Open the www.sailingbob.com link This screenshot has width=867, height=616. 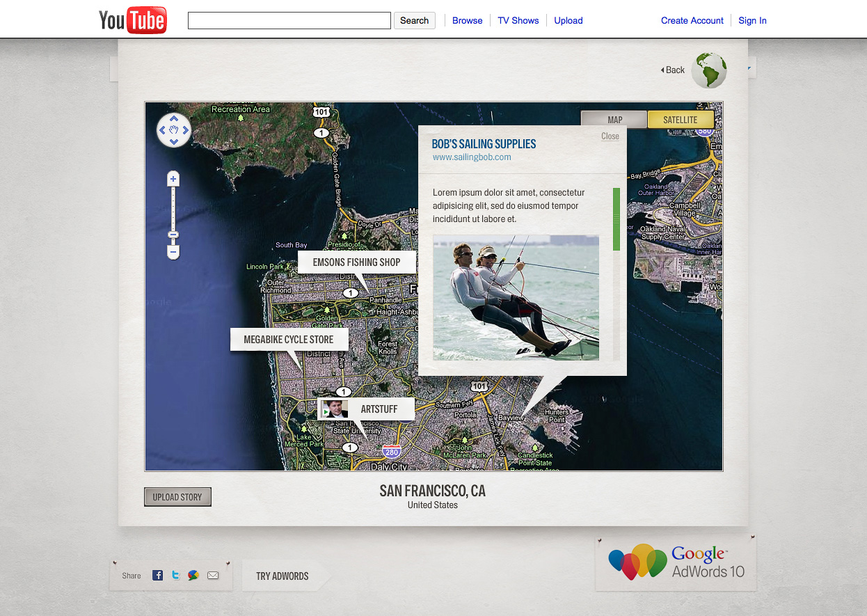472,157
